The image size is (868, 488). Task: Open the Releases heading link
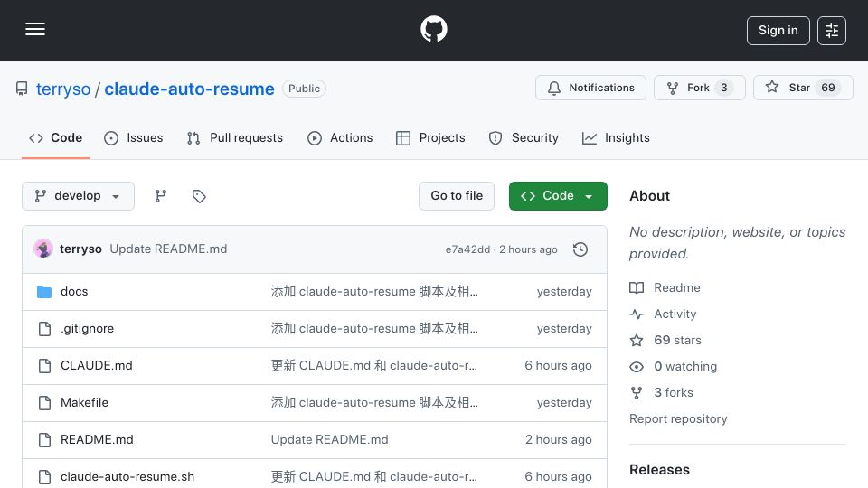click(659, 470)
